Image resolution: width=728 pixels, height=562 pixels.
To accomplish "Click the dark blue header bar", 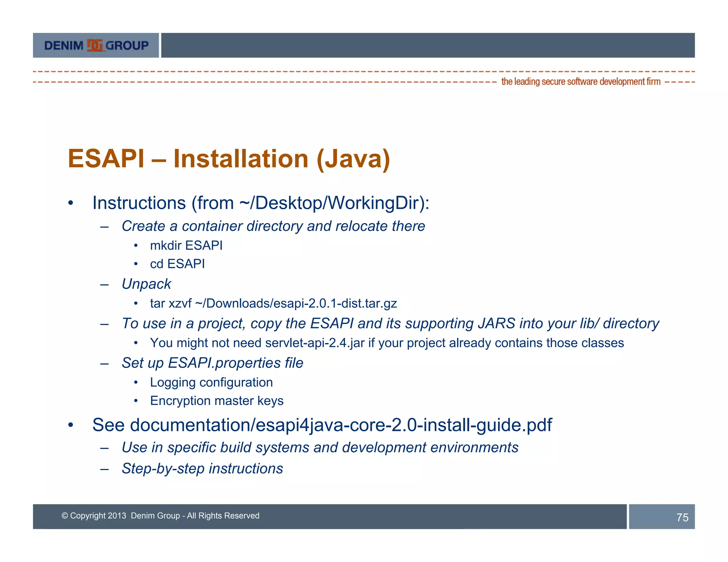I will pos(428,45).
